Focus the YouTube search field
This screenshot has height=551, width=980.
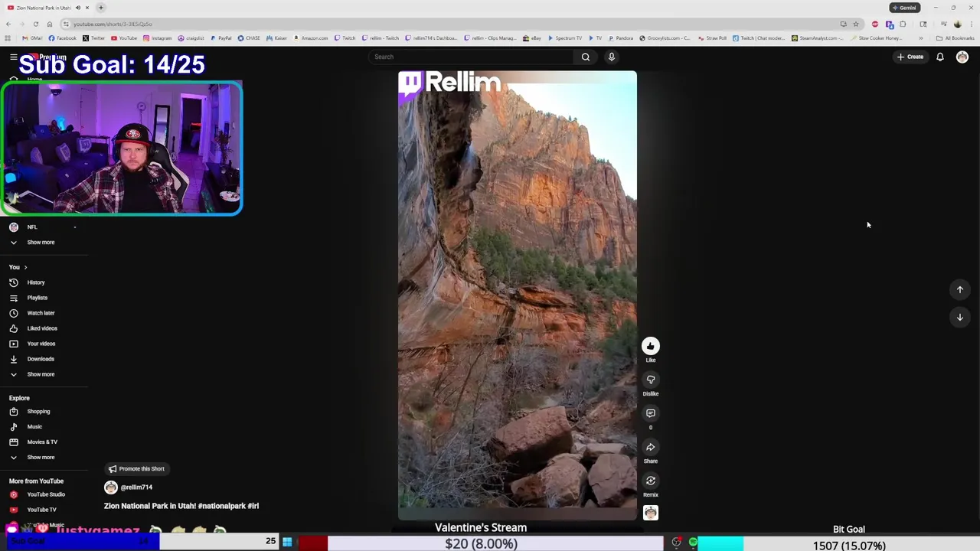[x=471, y=57]
